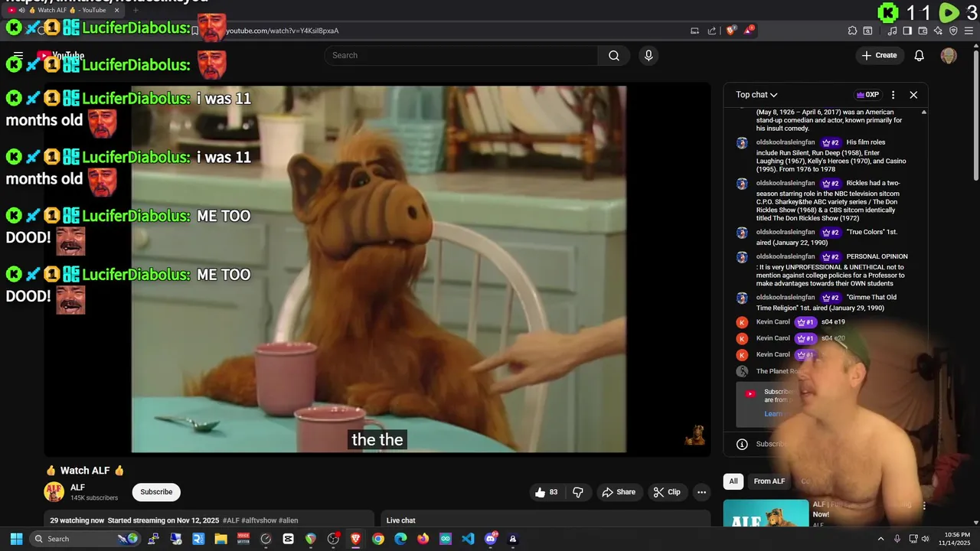Viewport: 980px width, 551px height.
Task: Click the YouTube search magnifier button
Action: click(614, 55)
